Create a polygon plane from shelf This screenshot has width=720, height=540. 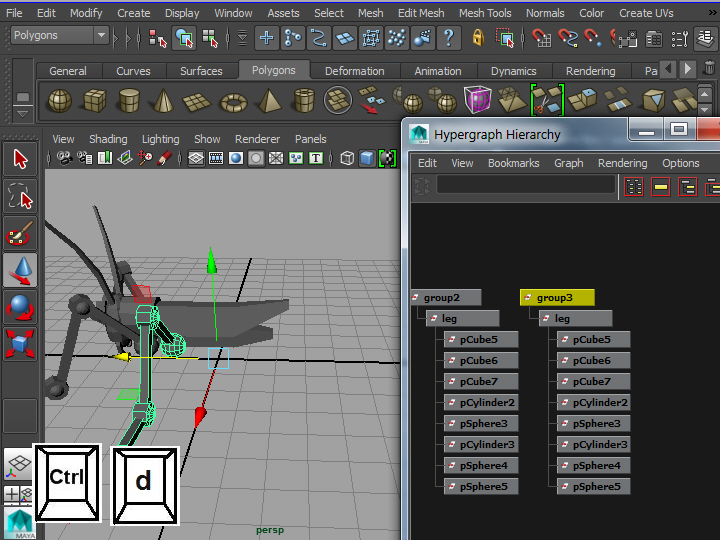(x=197, y=101)
